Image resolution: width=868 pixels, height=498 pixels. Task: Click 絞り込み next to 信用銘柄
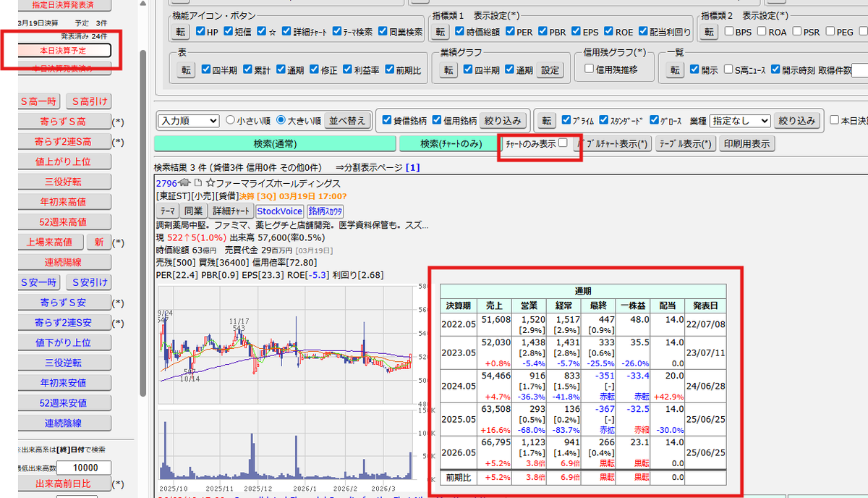click(x=502, y=121)
